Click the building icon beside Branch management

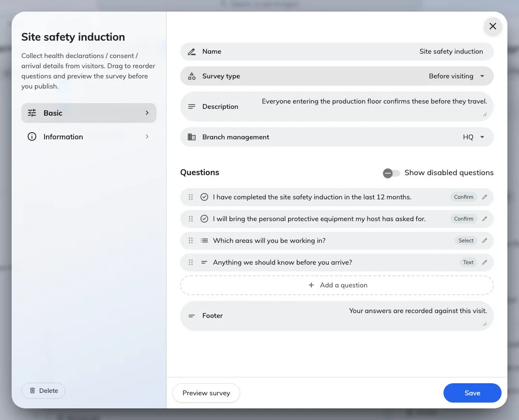(x=192, y=137)
